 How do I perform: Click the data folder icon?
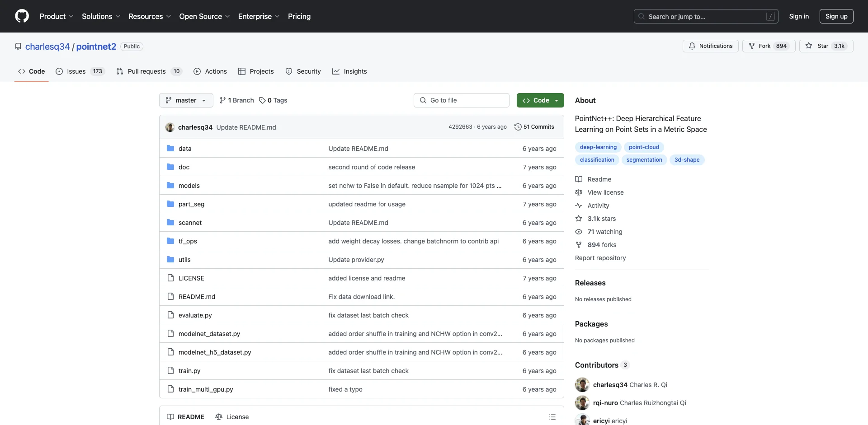(x=170, y=148)
